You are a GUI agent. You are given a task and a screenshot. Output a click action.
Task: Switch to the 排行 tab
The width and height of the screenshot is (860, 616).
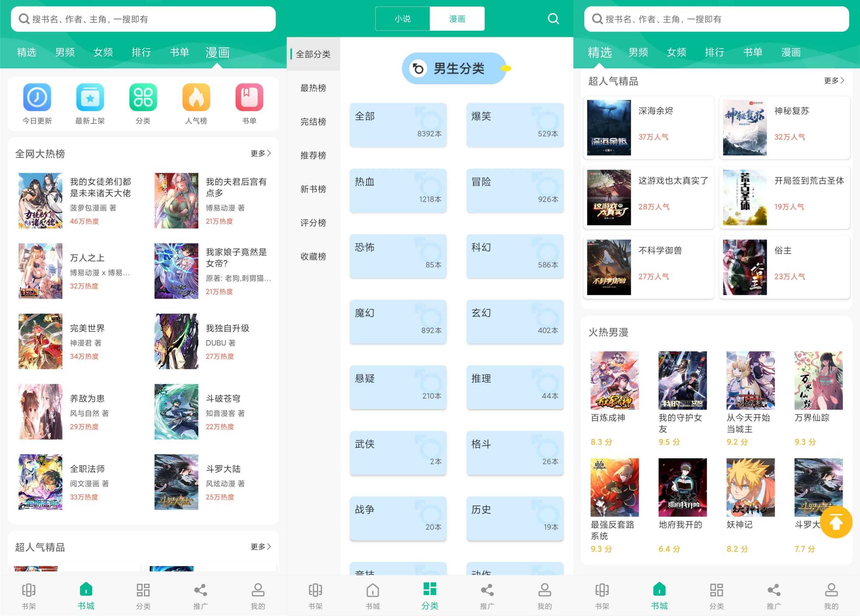[x=141, y=53]
